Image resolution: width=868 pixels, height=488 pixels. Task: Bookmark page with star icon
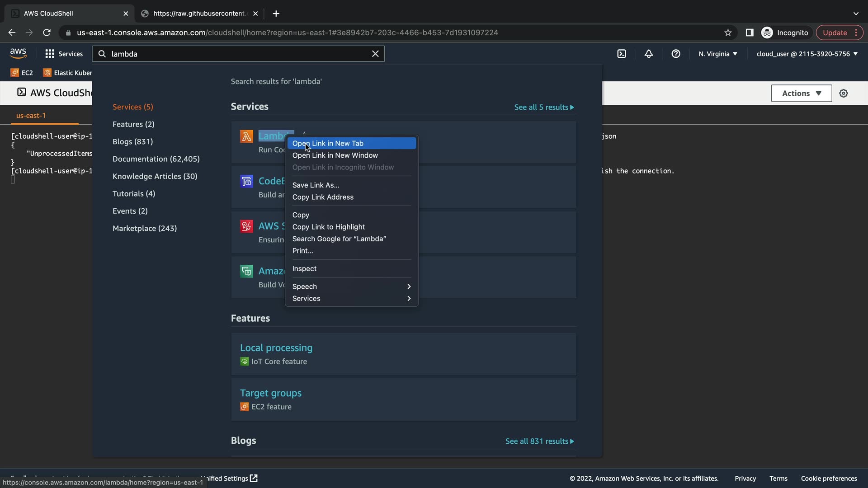click(x=727, y=33)
